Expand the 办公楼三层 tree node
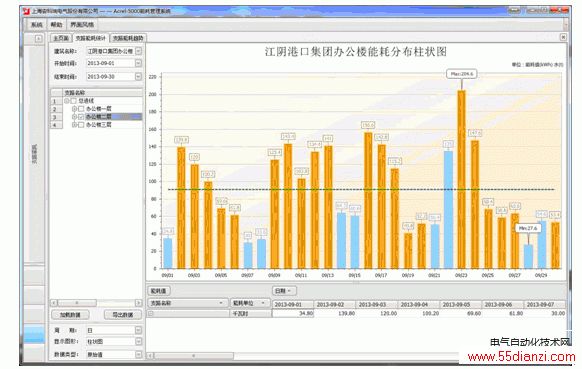The width and height of the screenshot is (582, 369). coord(74,125)
